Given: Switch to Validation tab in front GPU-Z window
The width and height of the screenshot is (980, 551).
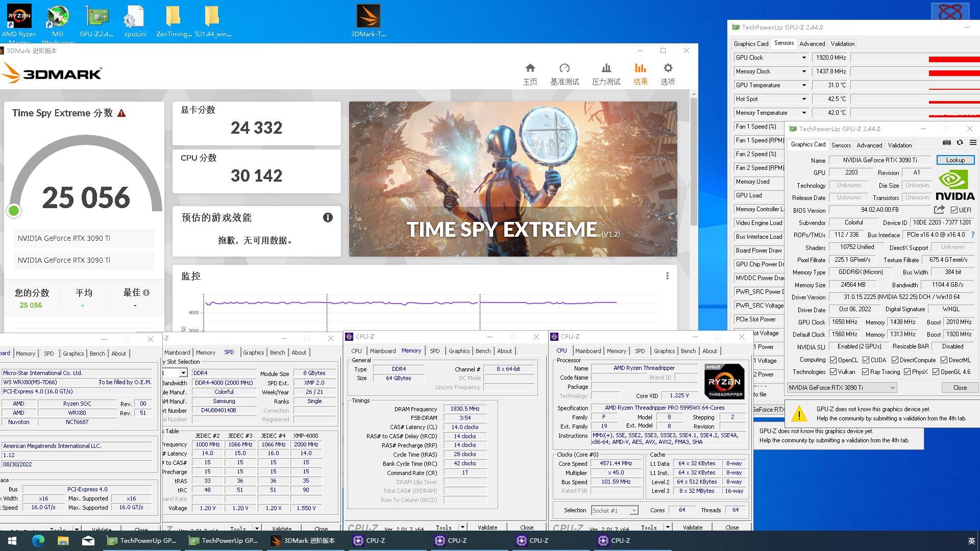Looking at the screenshot, I should pos(899,145).
